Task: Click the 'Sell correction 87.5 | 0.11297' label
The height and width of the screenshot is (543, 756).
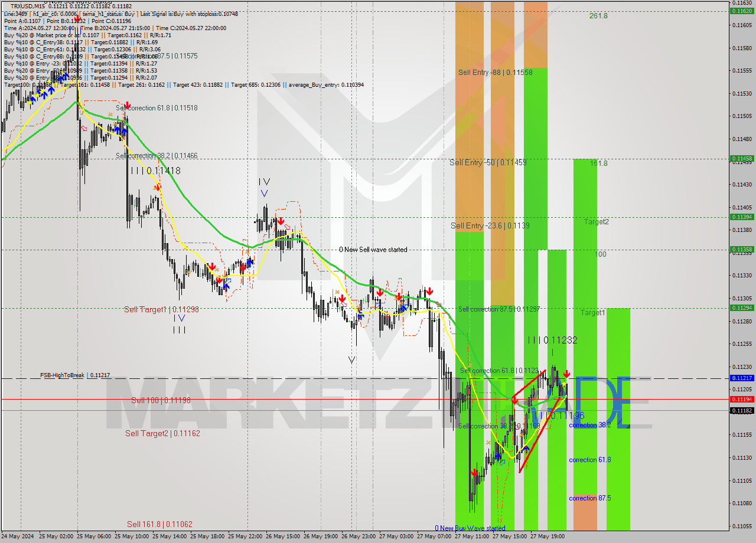Action: pyautogui.click(x=499, y=309)
